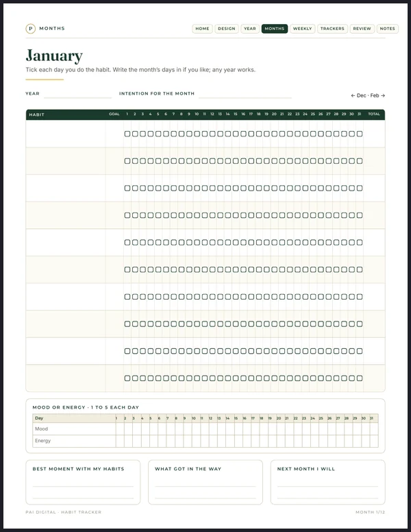The height and width of the screenshot is (532, 411).
Task: Tick day 31 checkbox in first habit row
Action: tap(360, 134)
